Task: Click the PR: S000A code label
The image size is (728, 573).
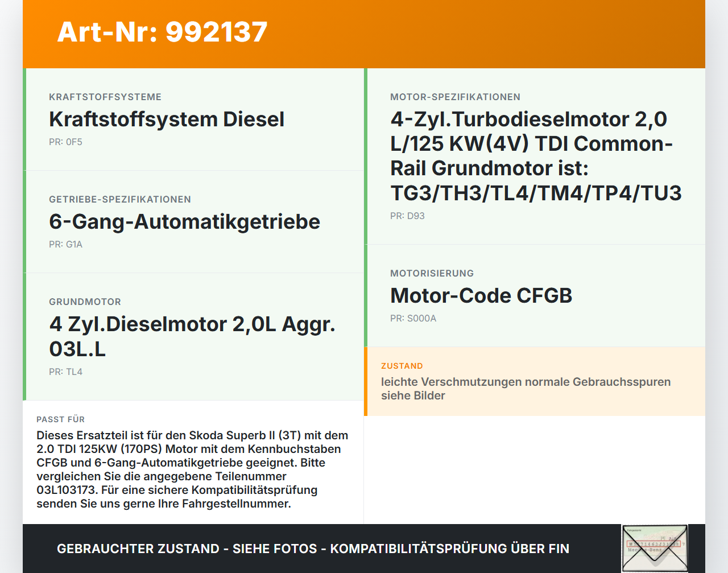Action: coord(413,319)
